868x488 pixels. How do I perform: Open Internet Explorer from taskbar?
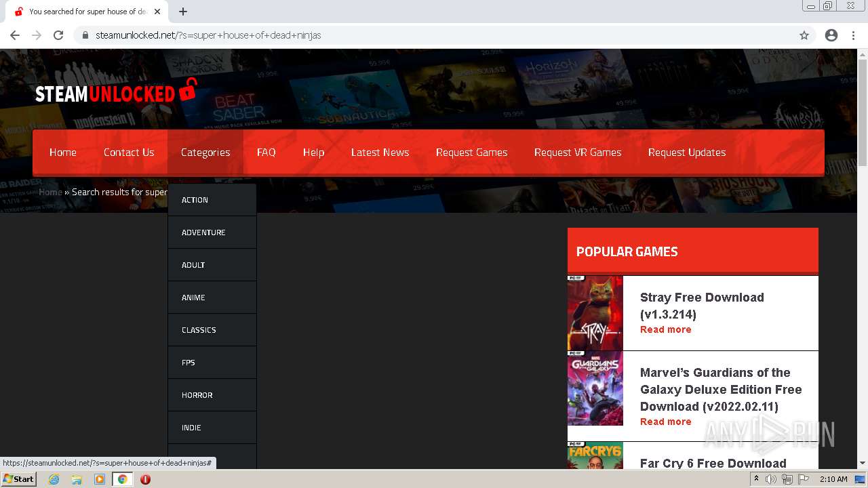54,479
